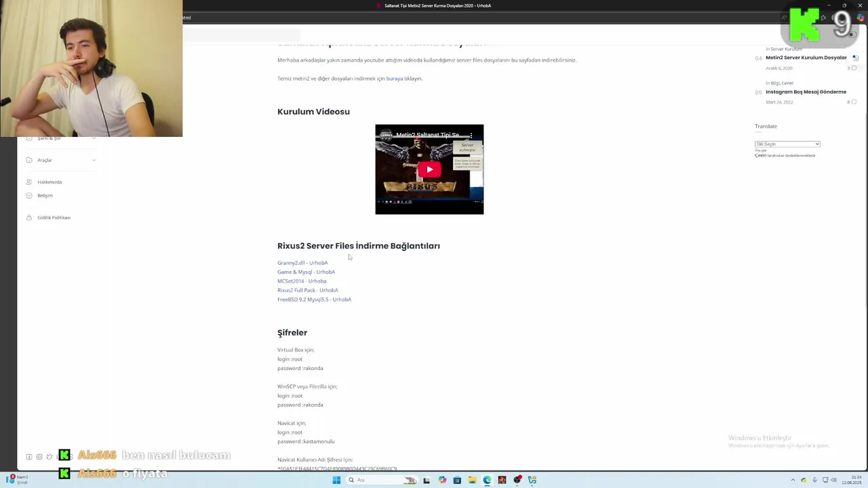Open the FreeBSD 9.2 Mysql5.5 - UrhobA link
This screenshot has width=868, height=488.
(314, 300)
